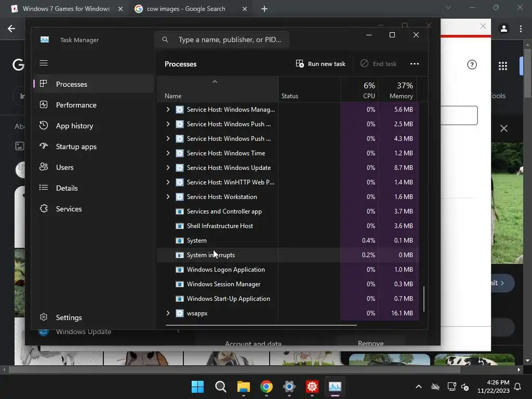Select Details in sidebar

click(94, 188)
